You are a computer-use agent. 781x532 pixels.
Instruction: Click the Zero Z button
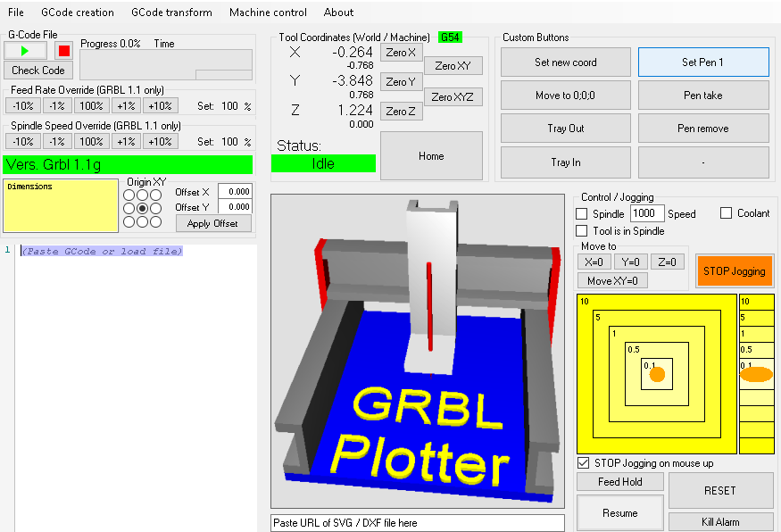click(401, 111)
